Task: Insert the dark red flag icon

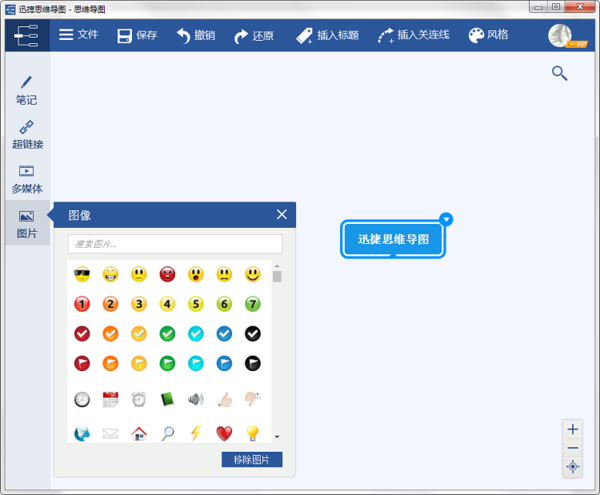Action: click(82, 363)
